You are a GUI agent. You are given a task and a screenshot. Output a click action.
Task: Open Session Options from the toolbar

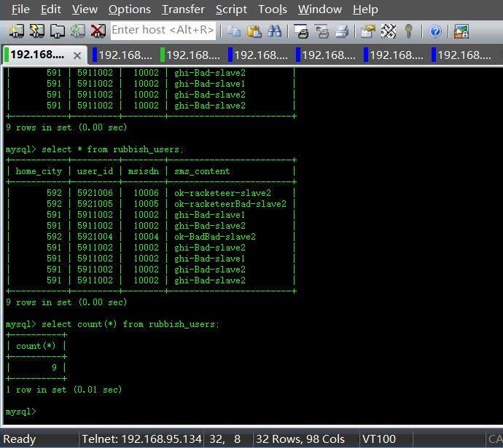(368, 31)
